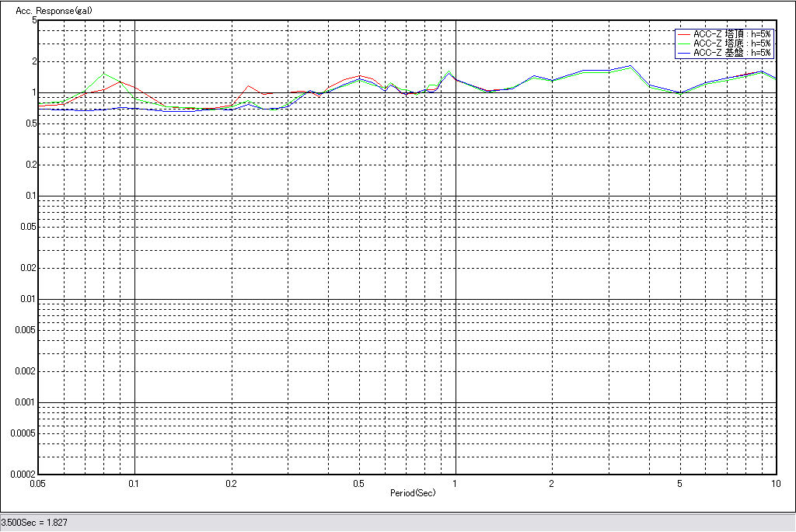The image size is (796, 532).
Task: Click the 0.5 tick label on the period axis
Action: [358, 483]
